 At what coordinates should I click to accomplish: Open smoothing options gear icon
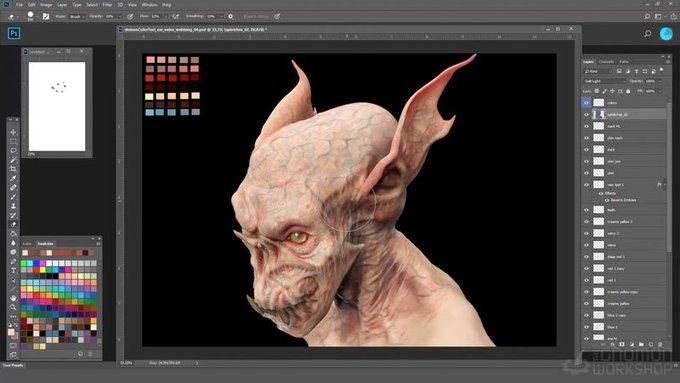point(231,16)
